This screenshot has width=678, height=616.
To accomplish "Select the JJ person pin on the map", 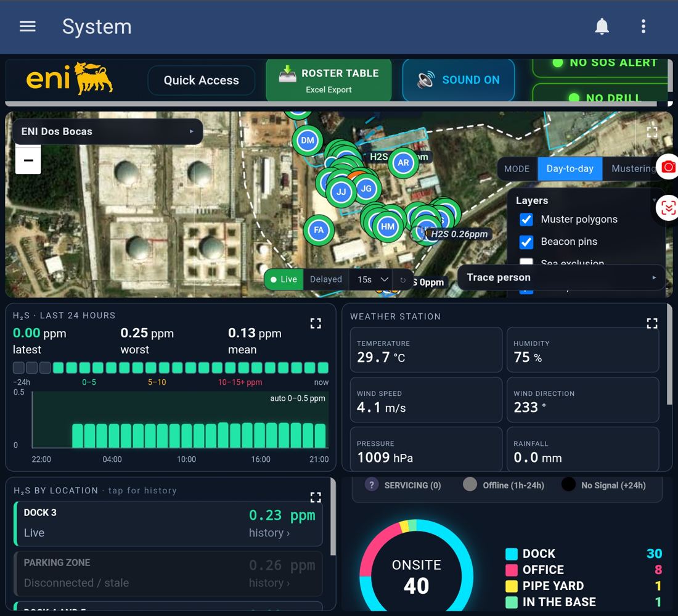I will [341, 192].
